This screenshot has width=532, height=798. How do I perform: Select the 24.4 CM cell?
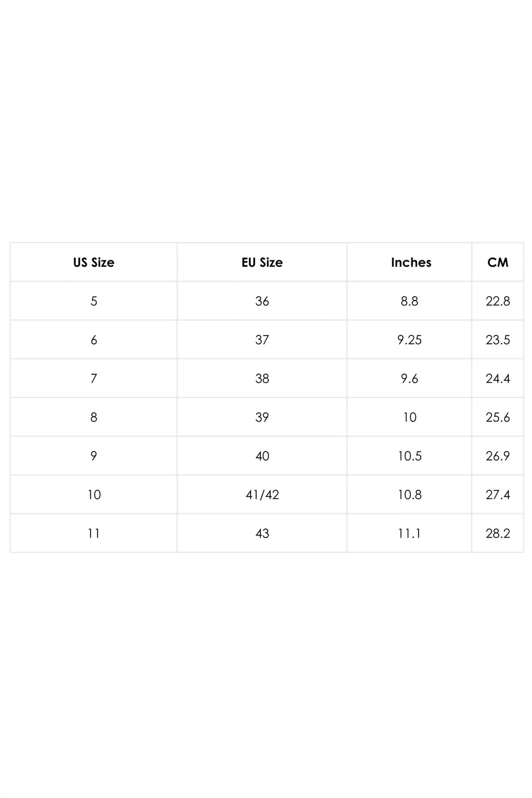(498, 378)
